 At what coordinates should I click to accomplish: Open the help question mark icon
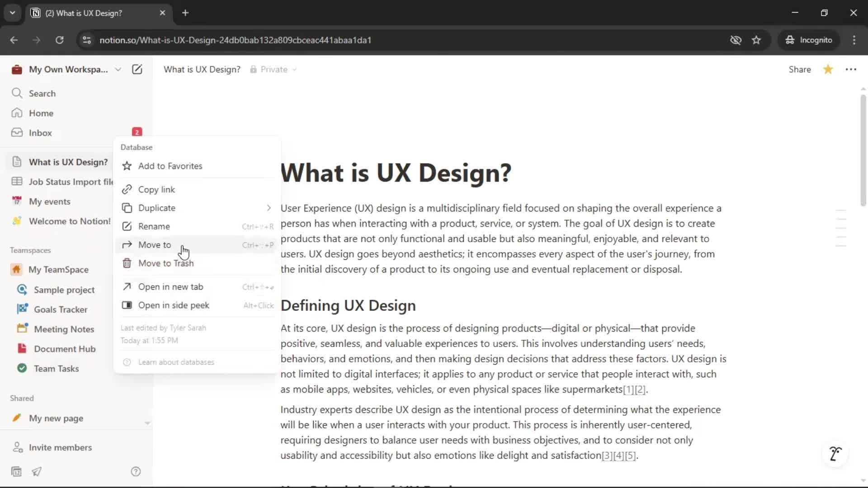pos(136,471)
